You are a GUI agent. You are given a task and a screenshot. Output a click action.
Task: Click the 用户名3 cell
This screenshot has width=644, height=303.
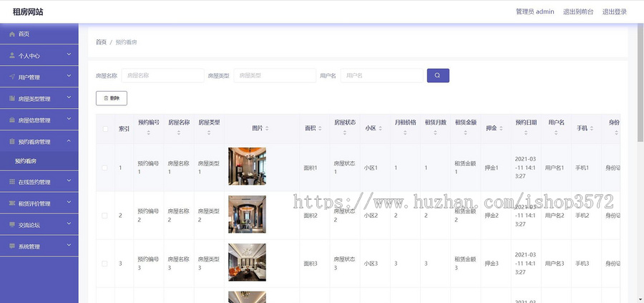click(x=555, y=264)
